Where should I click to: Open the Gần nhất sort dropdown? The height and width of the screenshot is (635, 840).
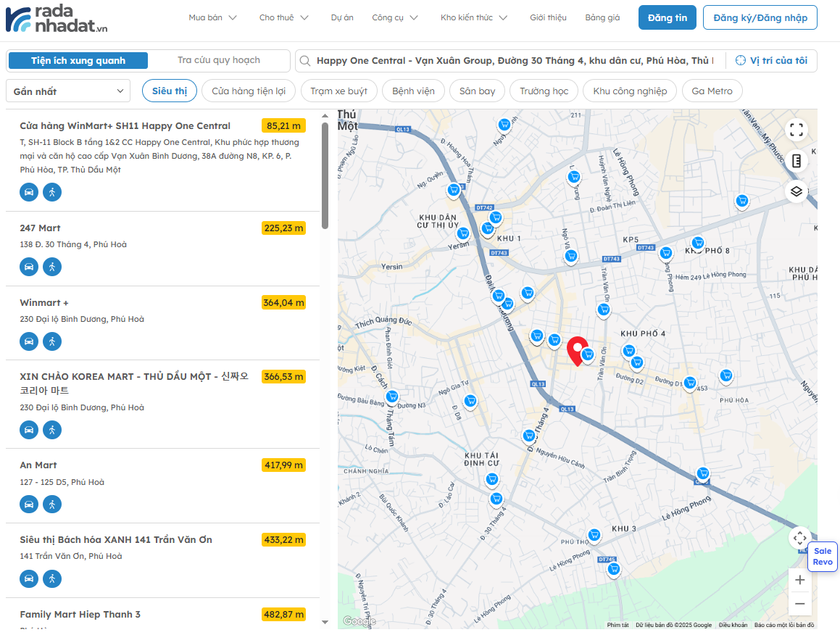(x=68, y=91)
